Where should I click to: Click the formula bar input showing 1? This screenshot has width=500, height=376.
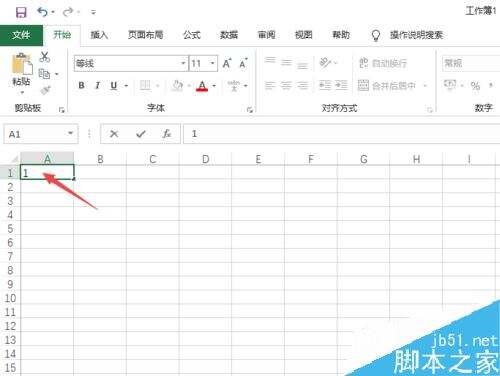pos(342,134)
